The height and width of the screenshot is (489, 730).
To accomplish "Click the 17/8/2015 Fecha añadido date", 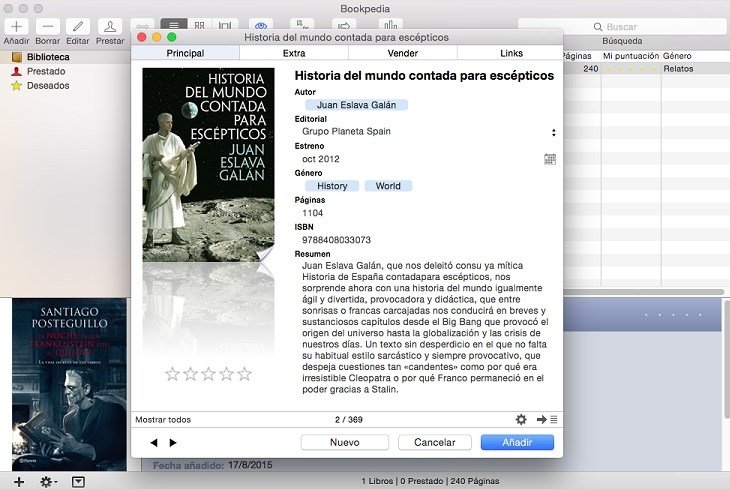I will point(250,465).
